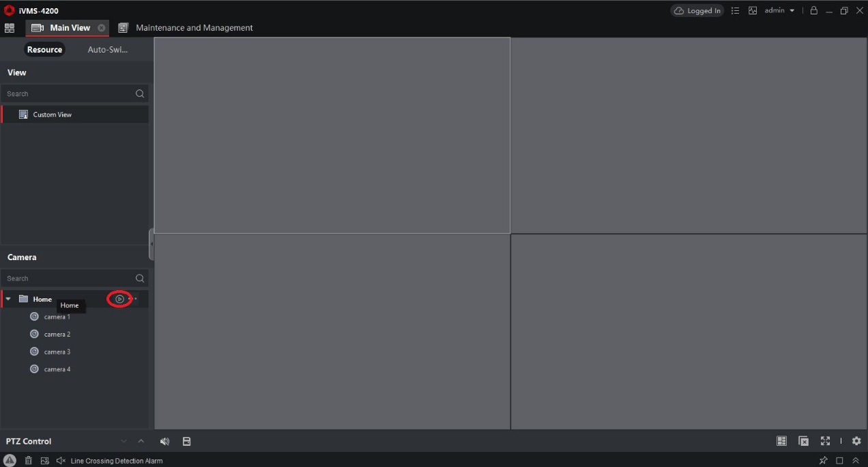The width and height of the screenshot is (868, 467).
Task: Open the module grid menu icon
Action: tap(10, 28)
